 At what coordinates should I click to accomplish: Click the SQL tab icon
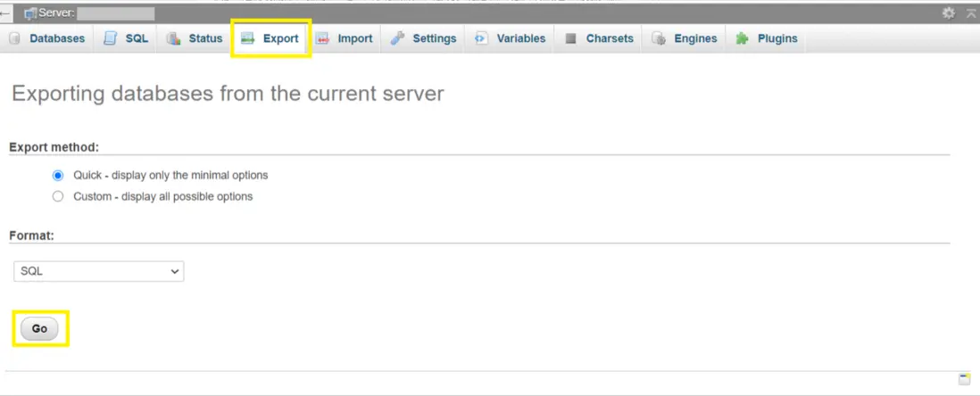110,38
